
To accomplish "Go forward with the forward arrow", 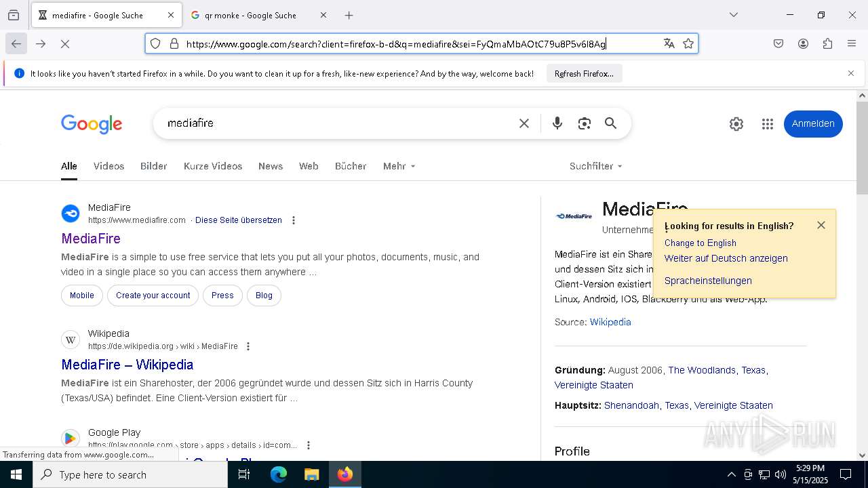I will (x=41, y=43).
